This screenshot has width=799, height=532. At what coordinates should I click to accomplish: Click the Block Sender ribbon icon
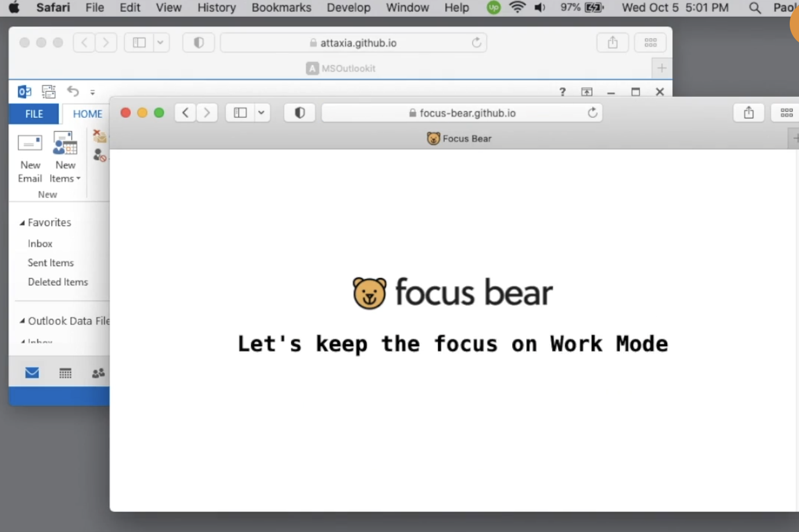pos(99,154)
